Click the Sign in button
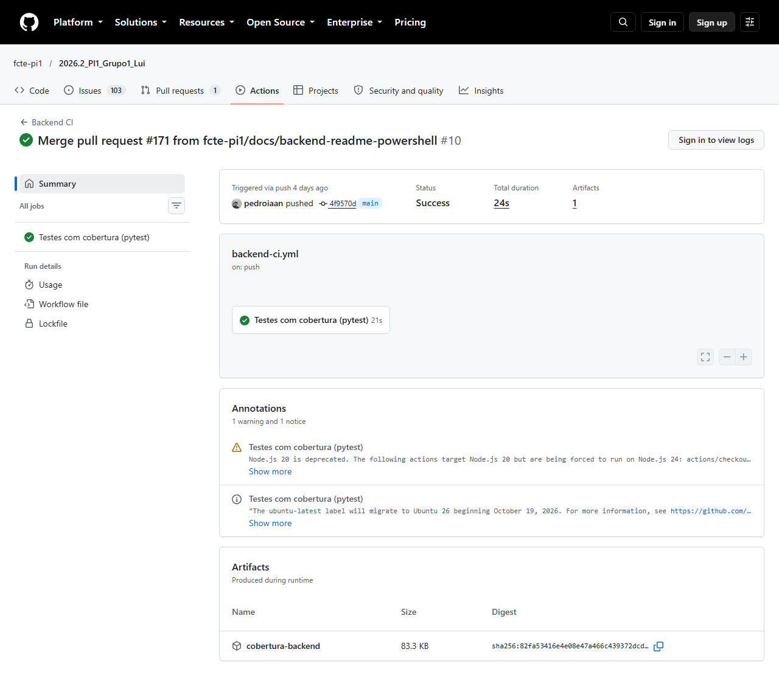Image resolution: width=779 pixels, height=700 pixels. coord(662,23)
